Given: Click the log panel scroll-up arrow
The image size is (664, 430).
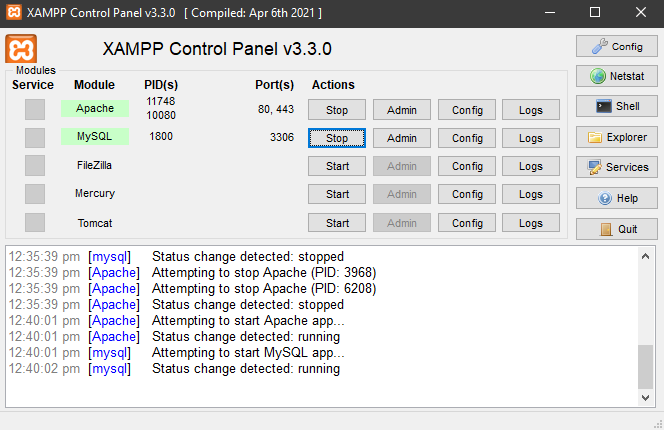Looking at the screenshot, I should point(645,256).
